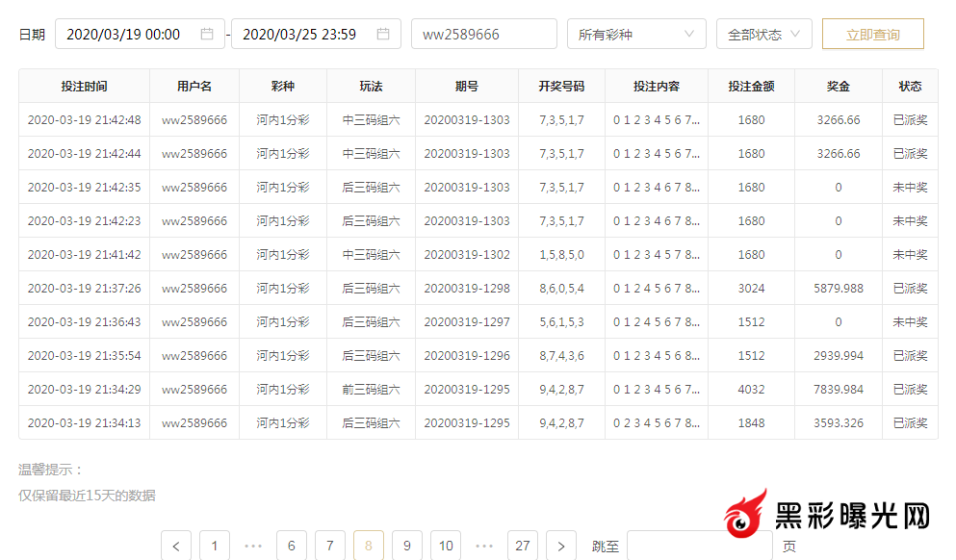Click the 奖金 column header
This screenshot has height=560, width=956.
pyautogui.click(x=838, y=86)
